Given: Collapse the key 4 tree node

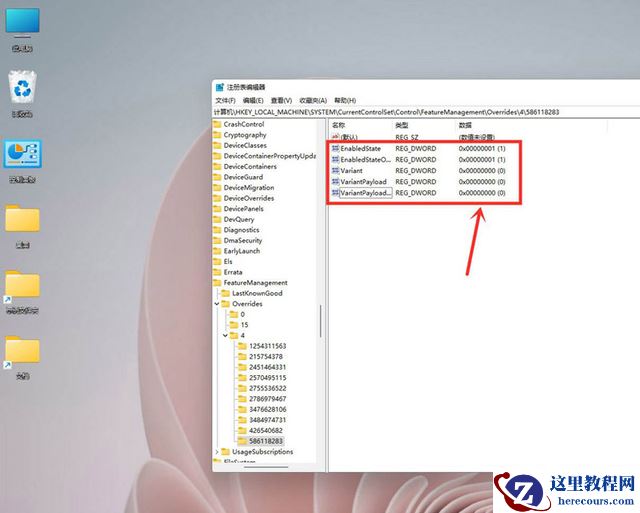Looking at the screenshot, I should pos(225,335).
